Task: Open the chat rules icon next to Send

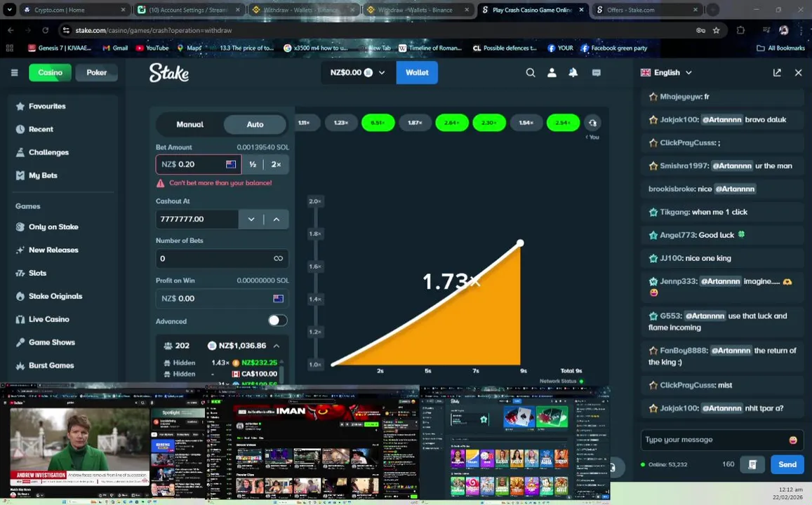Action: click(x=752, y=464)
